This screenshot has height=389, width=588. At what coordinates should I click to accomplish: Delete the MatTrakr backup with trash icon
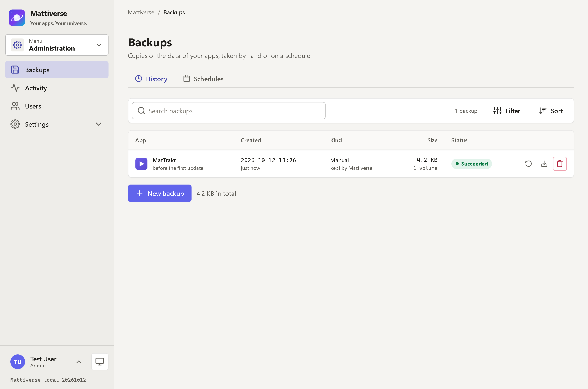(560, 164)
